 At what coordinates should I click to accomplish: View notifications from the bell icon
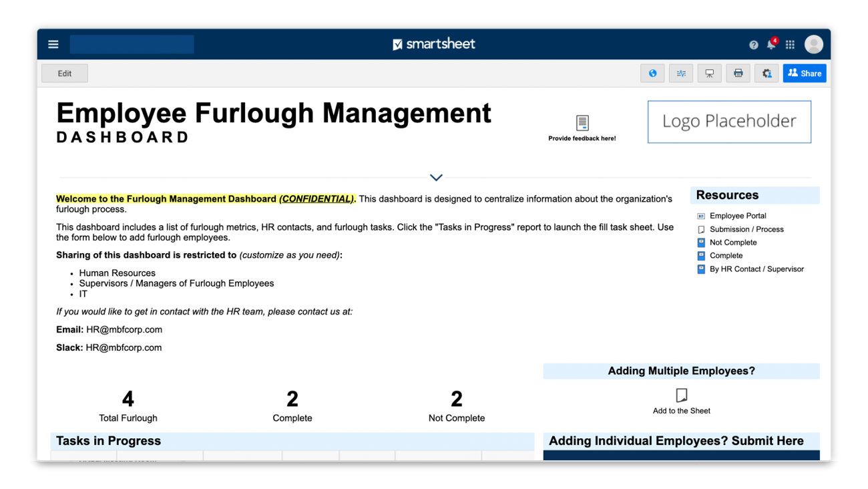tap(771, 45)
